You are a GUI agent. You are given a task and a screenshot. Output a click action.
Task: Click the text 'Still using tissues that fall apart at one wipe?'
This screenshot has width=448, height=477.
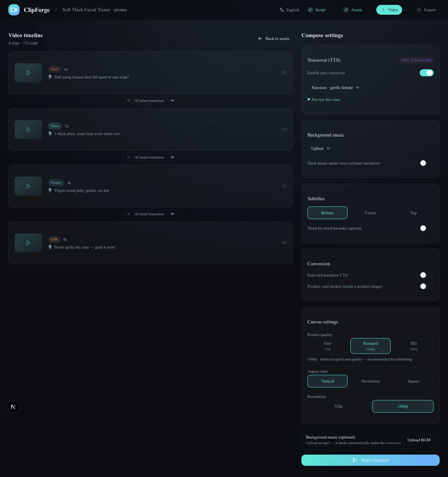click(x=92, y=77)
